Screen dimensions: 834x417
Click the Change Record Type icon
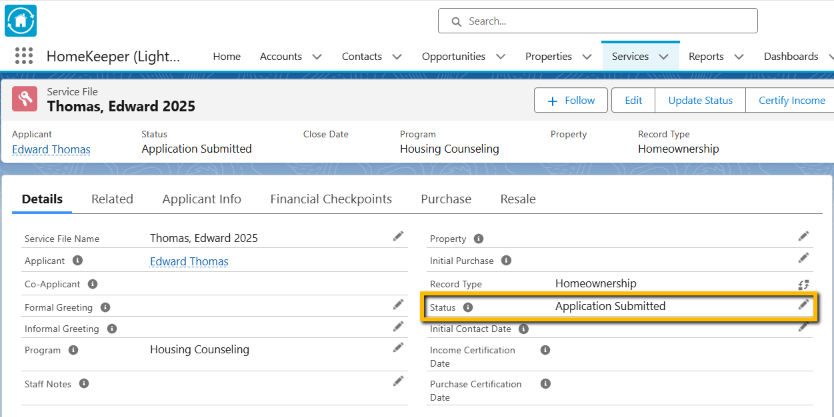point(803,284)
